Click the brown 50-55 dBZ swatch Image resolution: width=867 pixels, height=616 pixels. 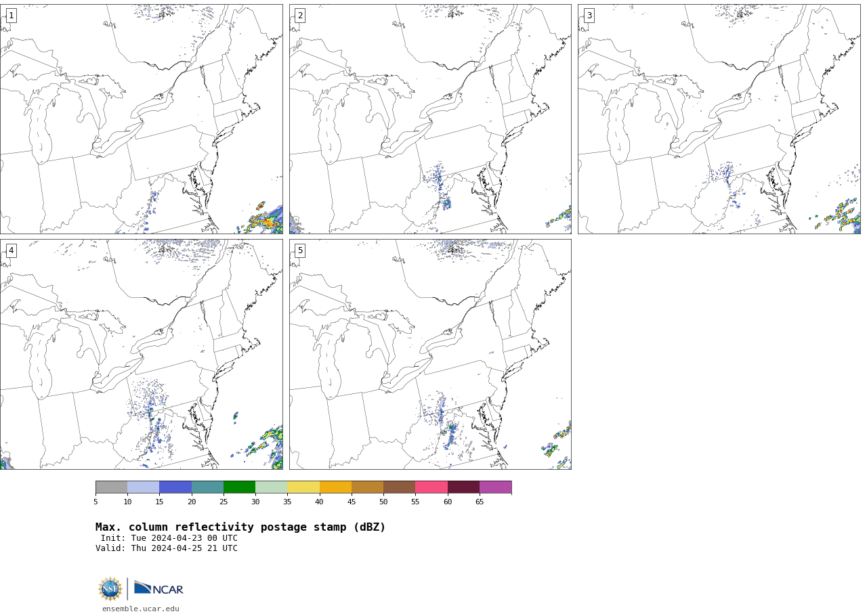coord(399,487)
